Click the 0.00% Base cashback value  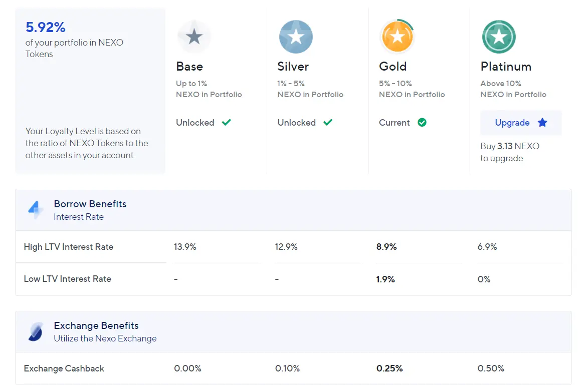tap(187, 368)
